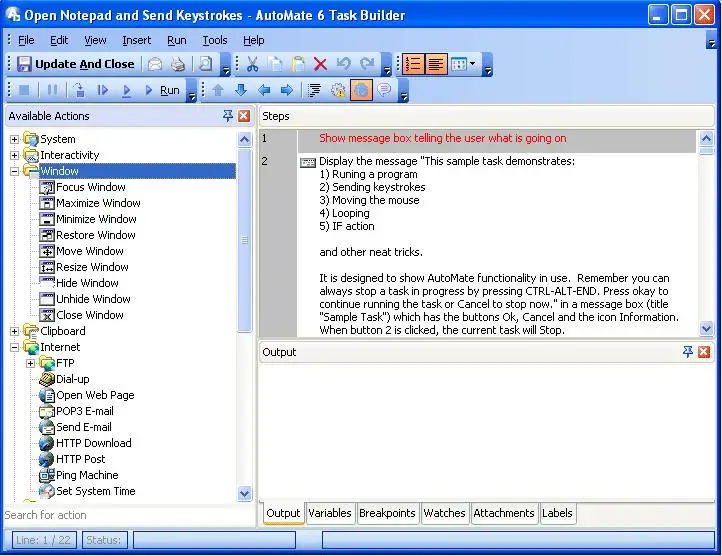722x556 pixels.
Task: Switch to the Breakpoints tab
Action: (x=387, y=513)
